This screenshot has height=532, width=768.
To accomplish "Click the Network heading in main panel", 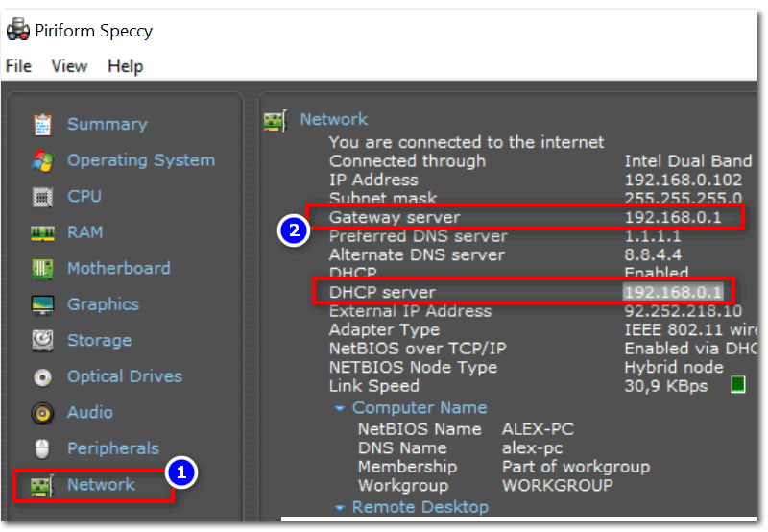I will tap(334, 119).
